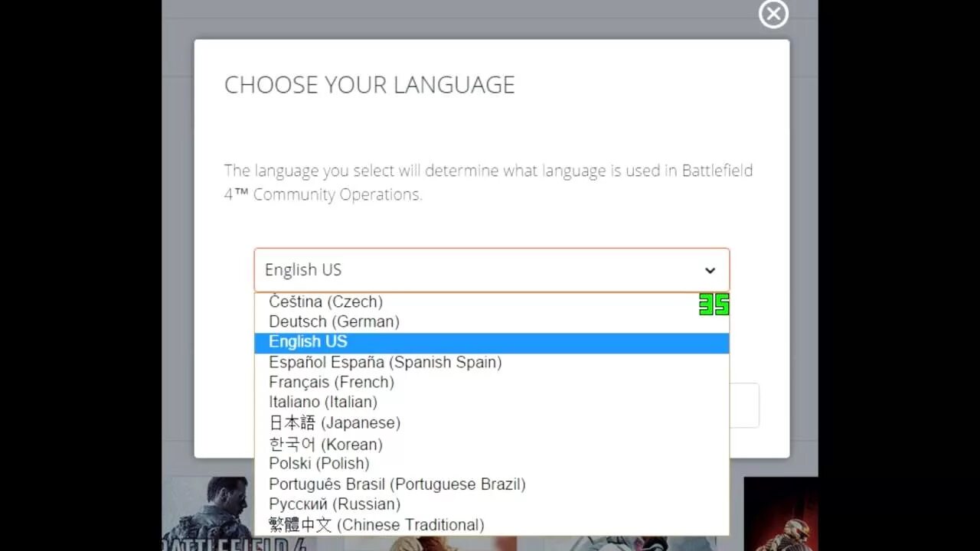Select Français (French) language
The height and width of the screenshot is (551, 980).
[x=492, y=383]
